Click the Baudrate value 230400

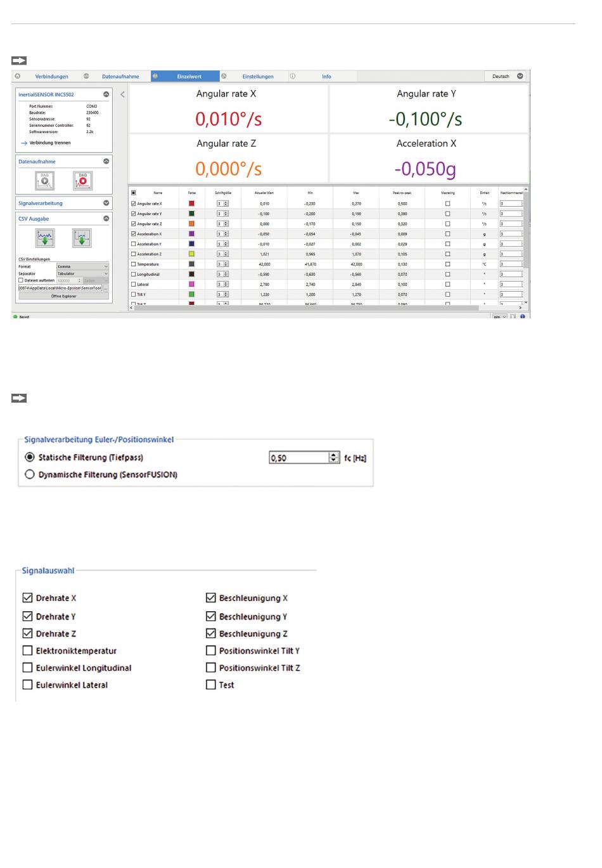(x=93, y=113)
